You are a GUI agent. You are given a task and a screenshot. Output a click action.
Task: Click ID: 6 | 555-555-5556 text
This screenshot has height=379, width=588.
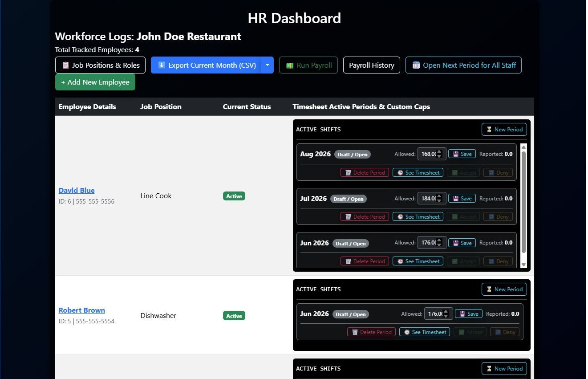click(86, 201)
